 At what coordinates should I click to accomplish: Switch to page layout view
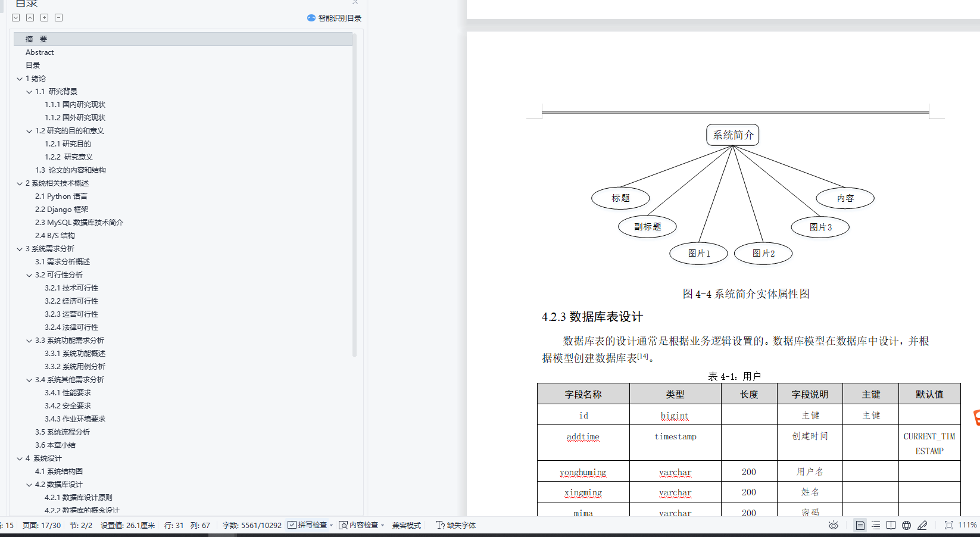point(860,525)
